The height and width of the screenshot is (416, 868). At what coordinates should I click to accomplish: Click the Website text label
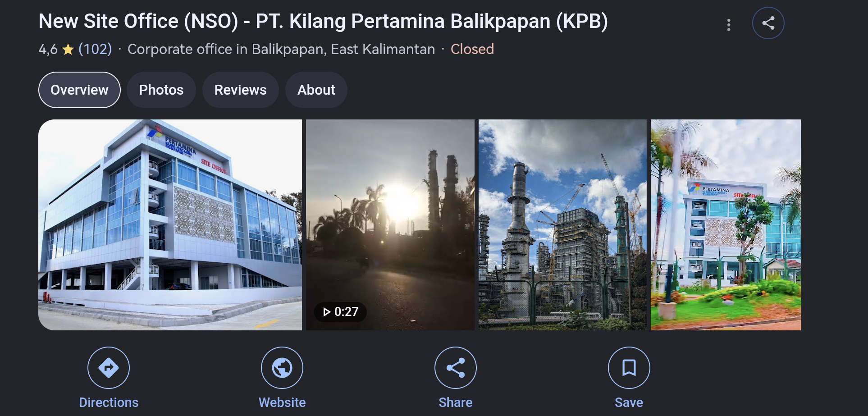[x=282, y=402]
